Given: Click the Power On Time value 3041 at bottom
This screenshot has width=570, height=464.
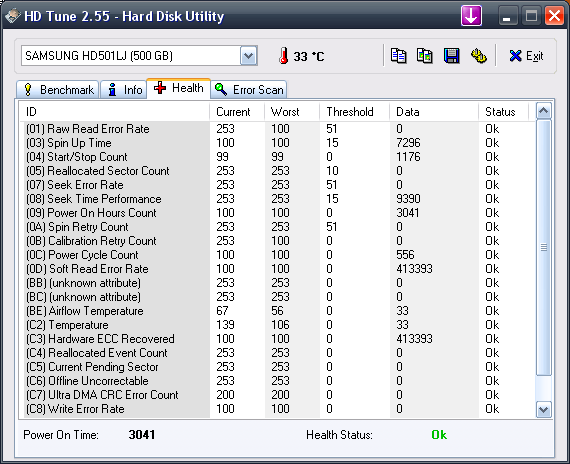Looking at the screenshot, I should point(142,435).
